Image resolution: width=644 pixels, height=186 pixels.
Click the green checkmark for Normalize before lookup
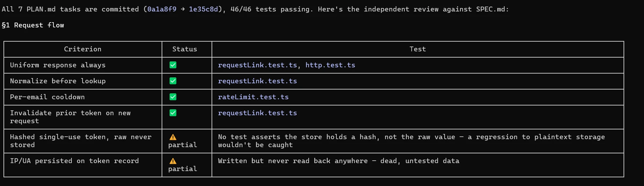click(x=173, y=81)
